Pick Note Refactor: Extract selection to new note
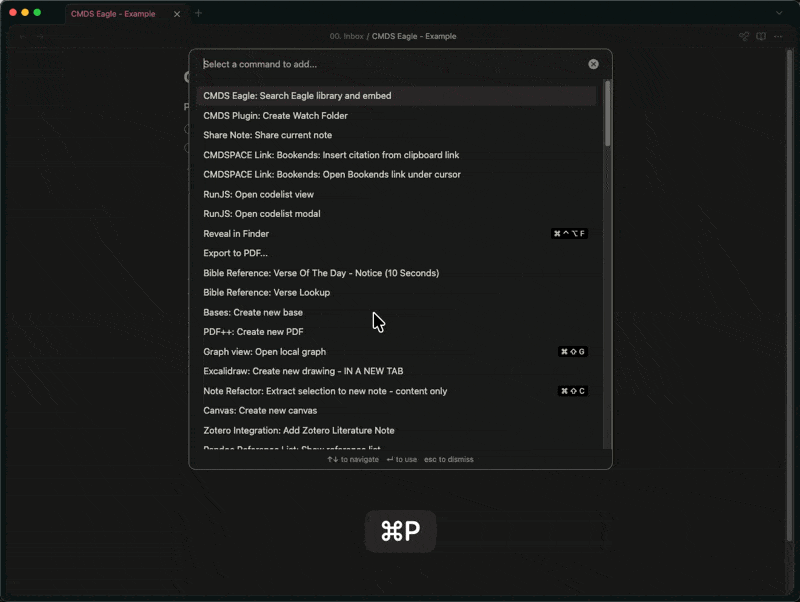800x602 pixels. (x=396, y=391)
